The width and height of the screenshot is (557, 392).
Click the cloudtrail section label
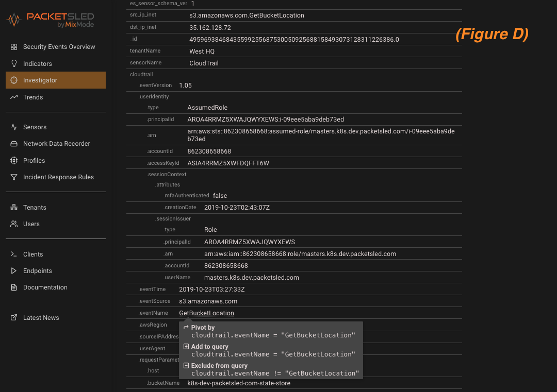pyautogui.click(x=141, y=75)
